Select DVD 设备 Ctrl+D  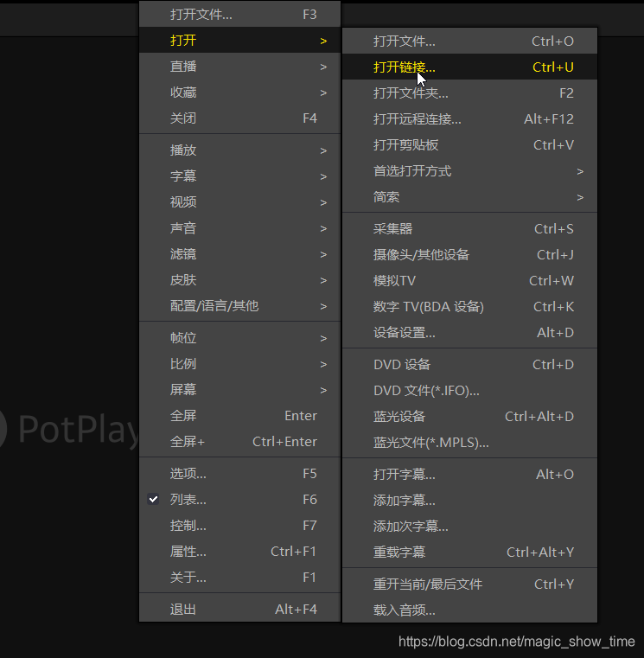pos(470,365)
